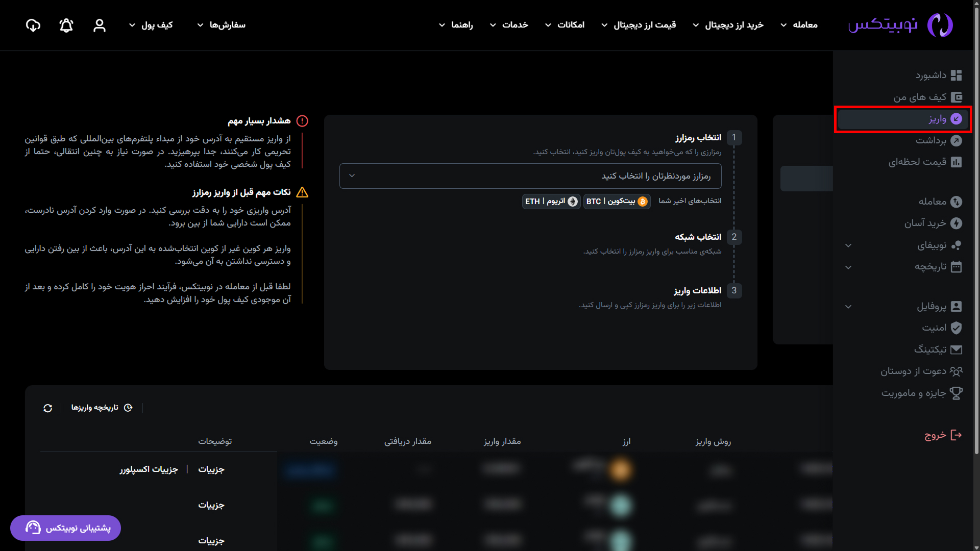This screenshot has width=980, height=551.
Task: Expand the سفارش‌ها header menu
Action: (221, 25)
